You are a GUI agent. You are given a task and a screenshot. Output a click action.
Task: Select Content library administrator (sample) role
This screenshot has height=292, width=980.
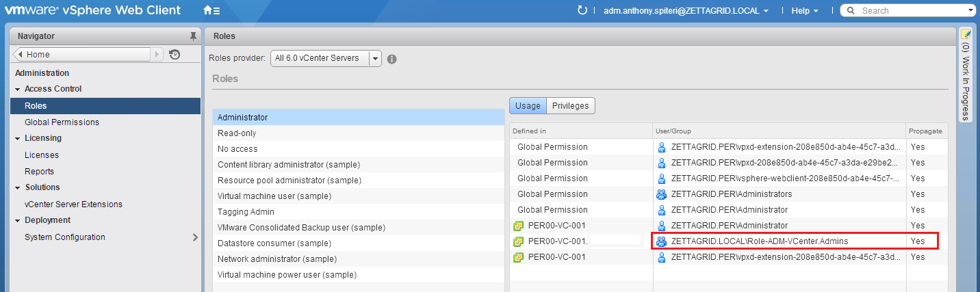[359, 165]
